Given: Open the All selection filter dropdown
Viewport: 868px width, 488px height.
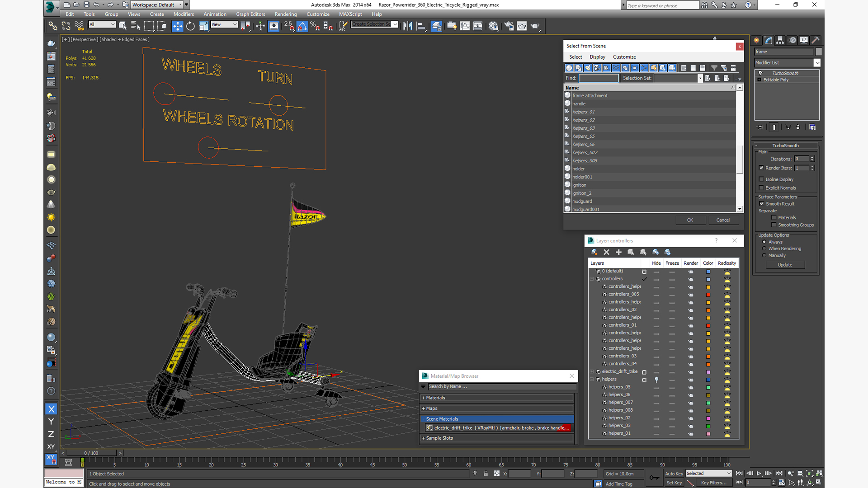Looking at the screenshot, I should click(x=113, y=24).
